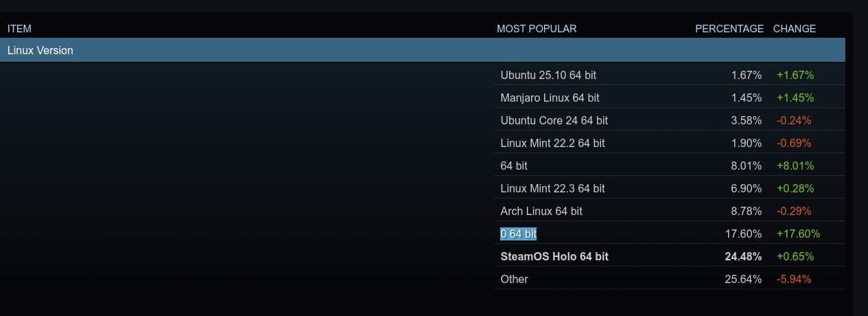Click the 3.58% percentage value

[x=747, y=120]
